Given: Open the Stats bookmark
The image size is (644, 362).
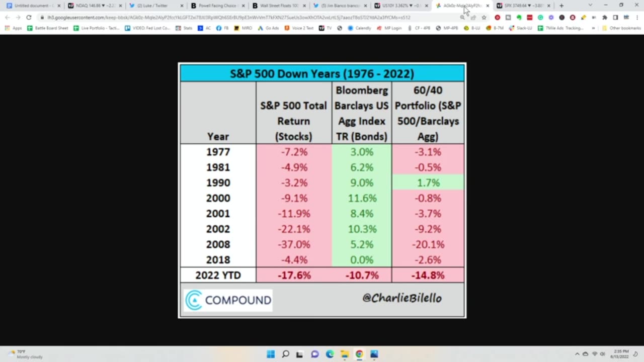Looking at the screenshot, I should pyautogui.click(x=184, y=28).
